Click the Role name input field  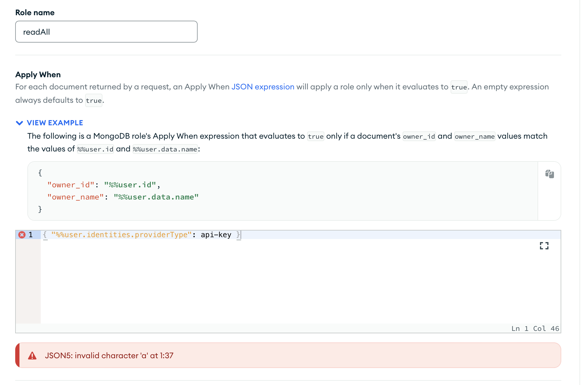106,32
